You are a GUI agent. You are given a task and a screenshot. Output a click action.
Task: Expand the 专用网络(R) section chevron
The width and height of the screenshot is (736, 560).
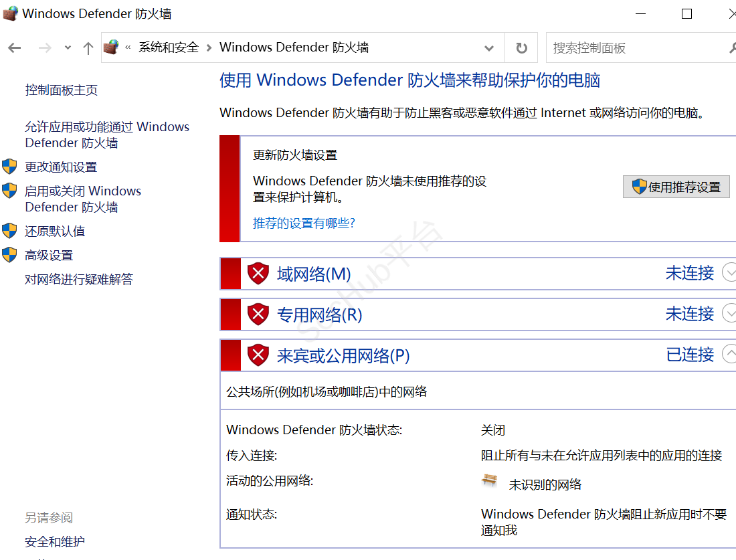point(729,314)
